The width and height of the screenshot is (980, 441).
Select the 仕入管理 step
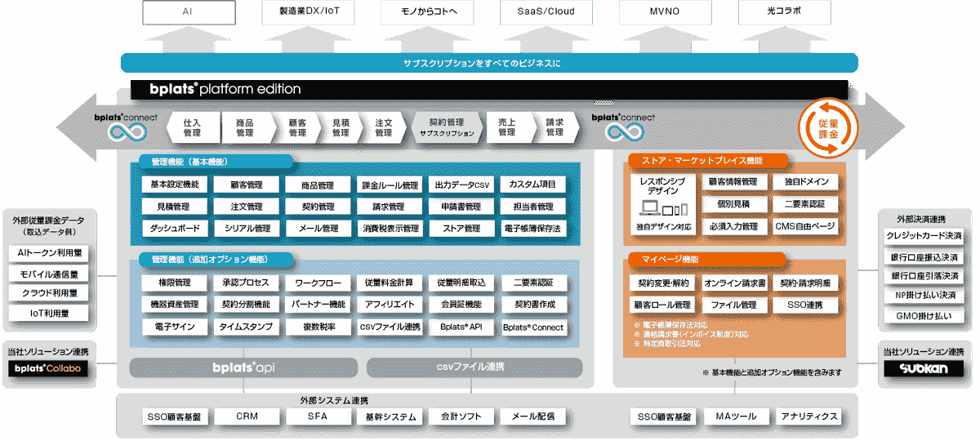coord(192,127)
